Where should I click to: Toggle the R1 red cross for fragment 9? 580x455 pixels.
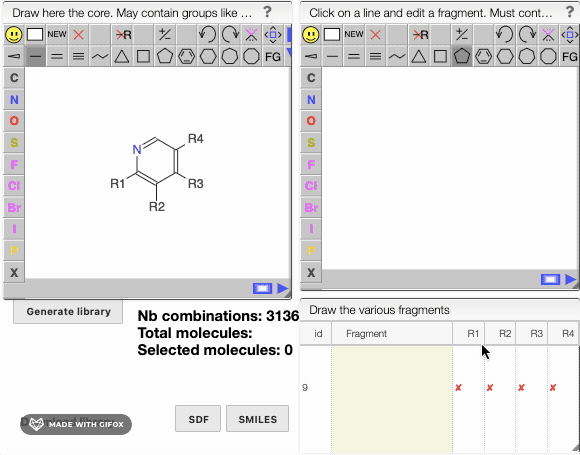click(458, 388)
